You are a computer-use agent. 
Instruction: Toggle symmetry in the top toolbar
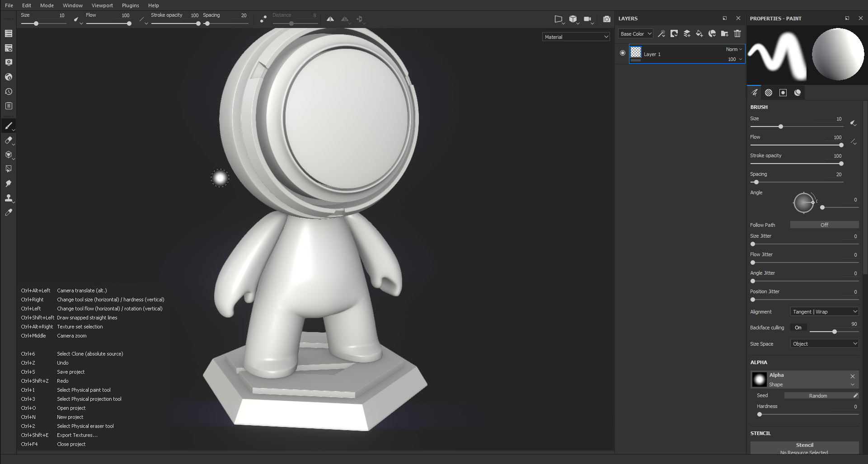click(x=330, y=19)
